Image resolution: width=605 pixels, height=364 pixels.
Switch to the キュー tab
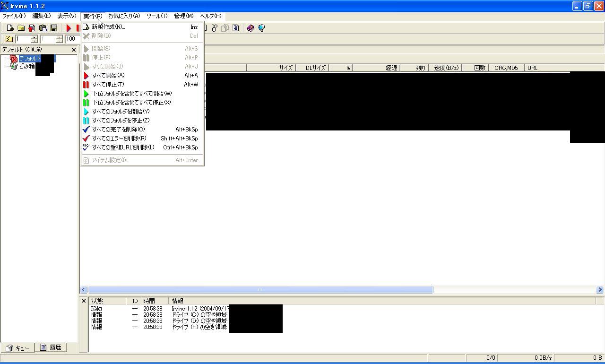pyautogui.click(x=18, y=348)
